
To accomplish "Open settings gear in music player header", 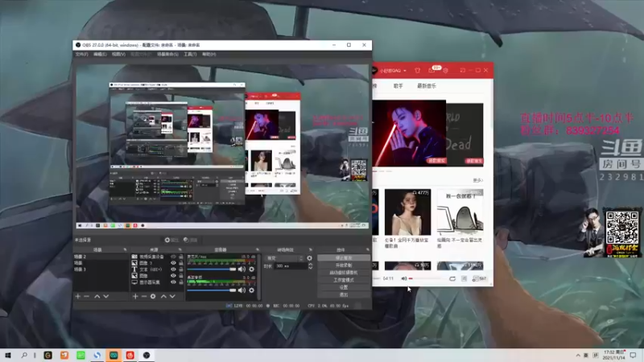I will click(x=445, y=71).
